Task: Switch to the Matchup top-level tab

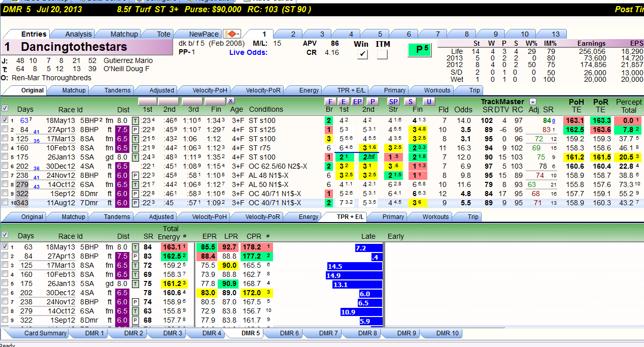Action: (x=124, y=34)
